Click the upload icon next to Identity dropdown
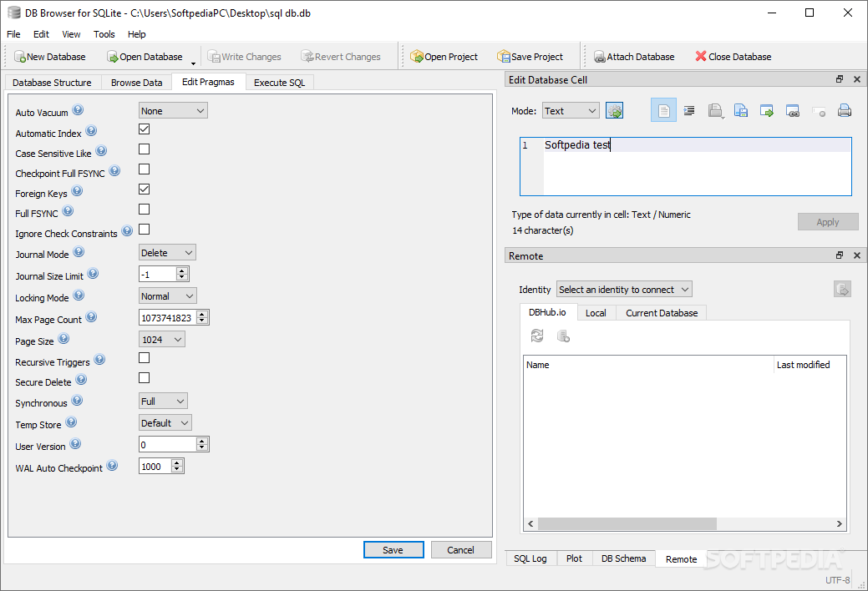The height and width of the screenshot is (591, 868). [842, 289]
